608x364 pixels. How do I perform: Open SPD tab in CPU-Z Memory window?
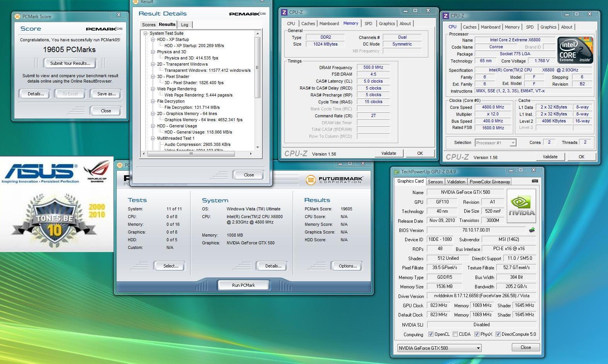369,24
